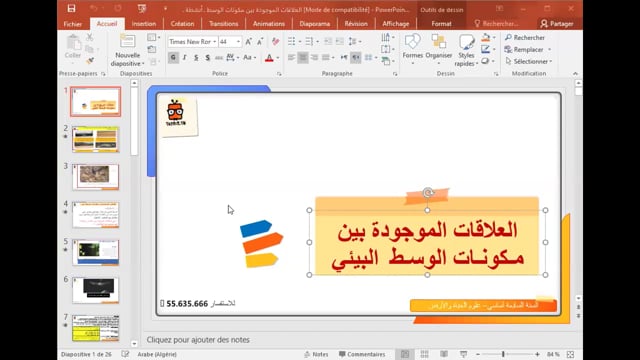The height and width of the screenshot is (360, 640).
Task: Fit the slide to the current window
Action: (x=571, y=354)
